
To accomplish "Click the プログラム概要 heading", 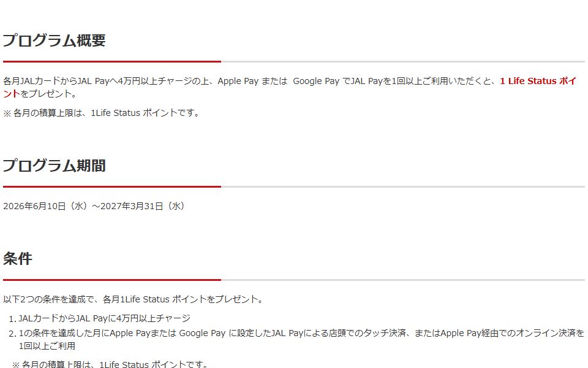I will [x=55, y=40].
